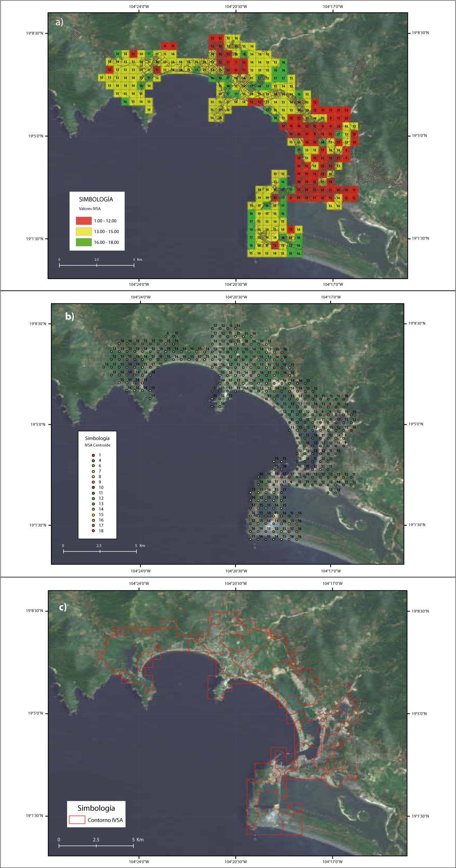456x868 pixels.
Task: Click the legend dot for value 16
Action: tap(93, 520)
